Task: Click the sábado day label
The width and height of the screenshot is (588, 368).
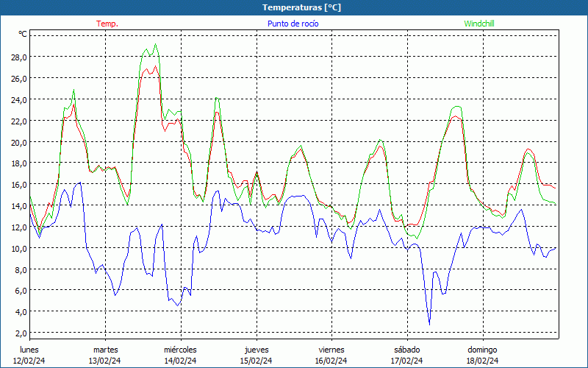Action: (x=407, y=350)
